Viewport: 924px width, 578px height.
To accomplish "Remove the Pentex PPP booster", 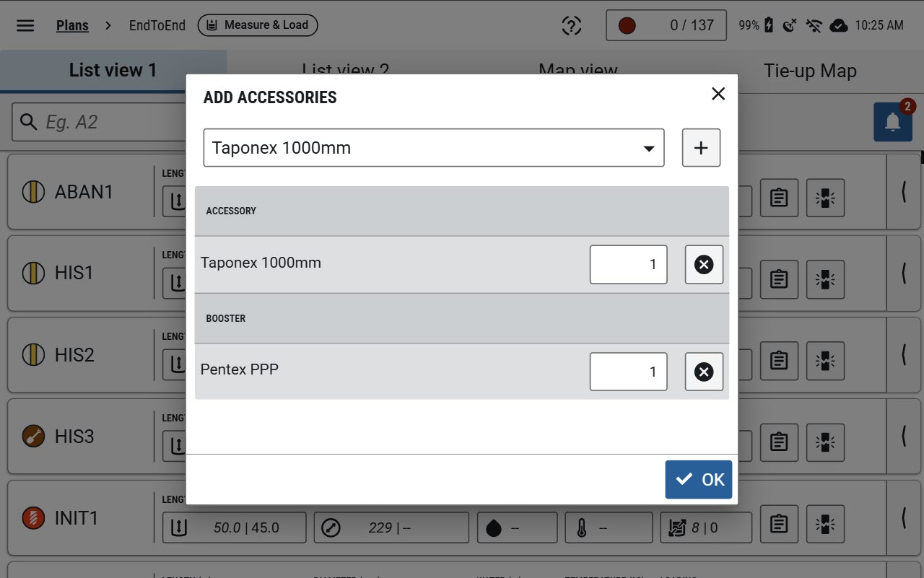I will click(704, 372).
